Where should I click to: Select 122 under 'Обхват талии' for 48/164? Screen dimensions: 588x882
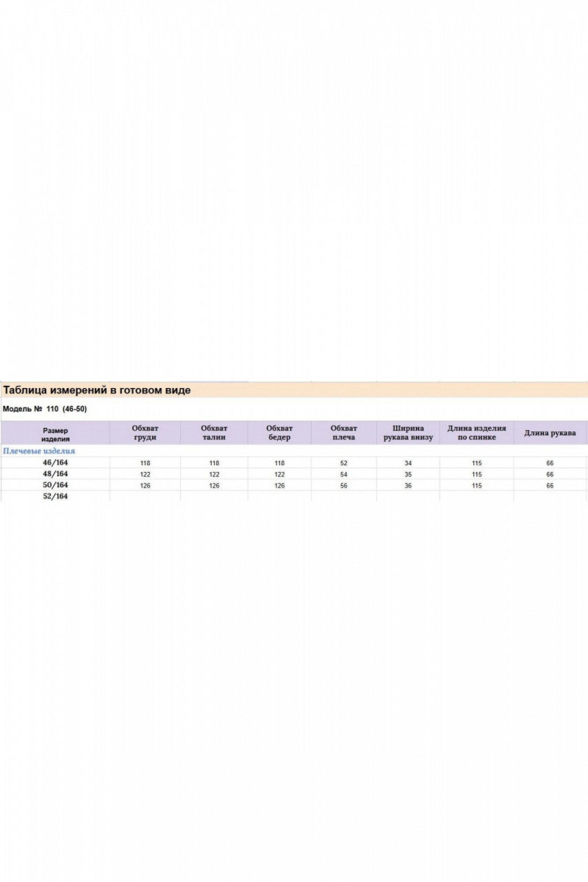(214, 475)
